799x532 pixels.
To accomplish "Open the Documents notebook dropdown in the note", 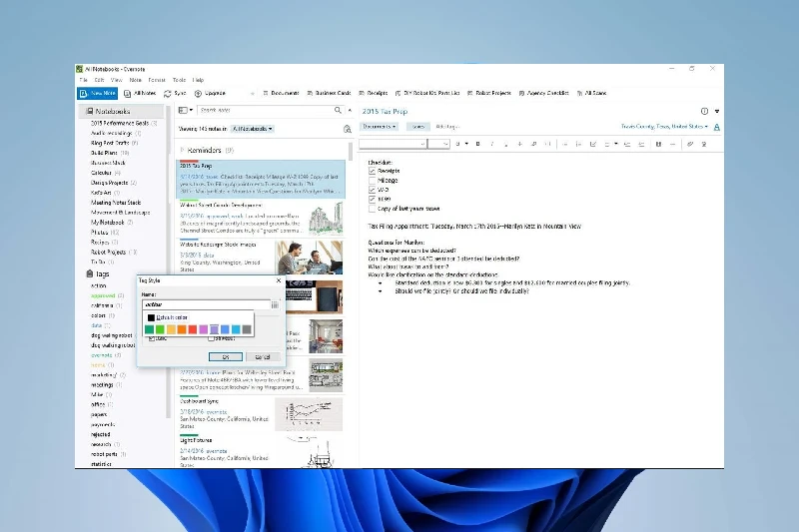I will coord(379,127).
